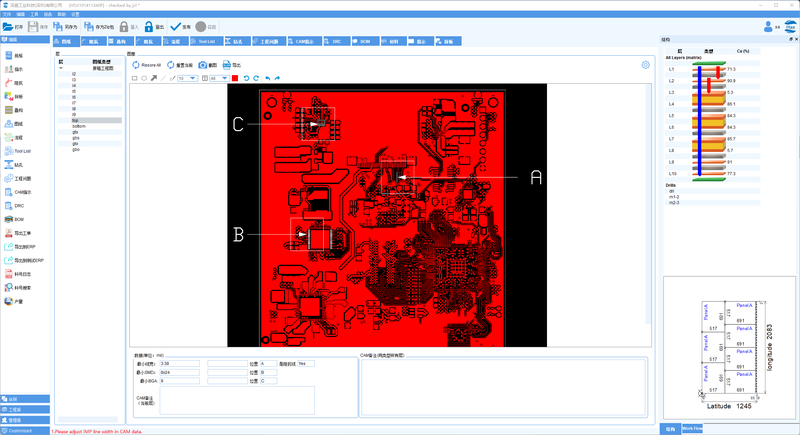Select the text box annotation tool
The image size is (800, 435).
point(205,78)
